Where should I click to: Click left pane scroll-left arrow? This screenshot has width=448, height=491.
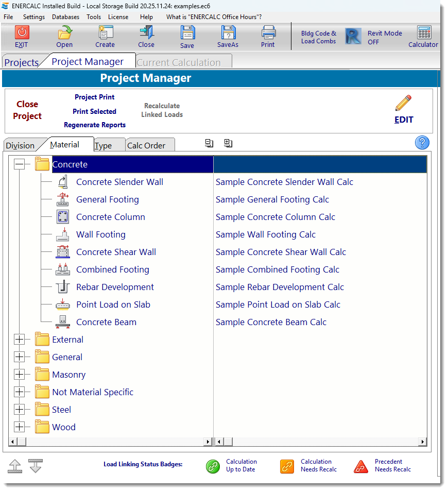(x=12, y=442)
